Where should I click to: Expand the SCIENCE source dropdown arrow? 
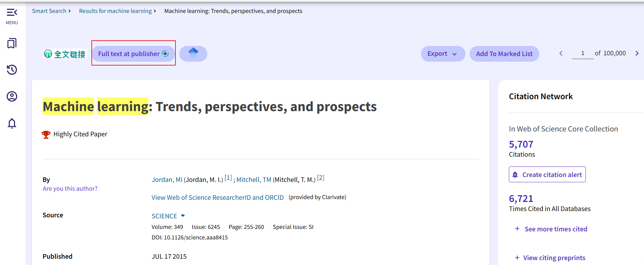(183, 216)
